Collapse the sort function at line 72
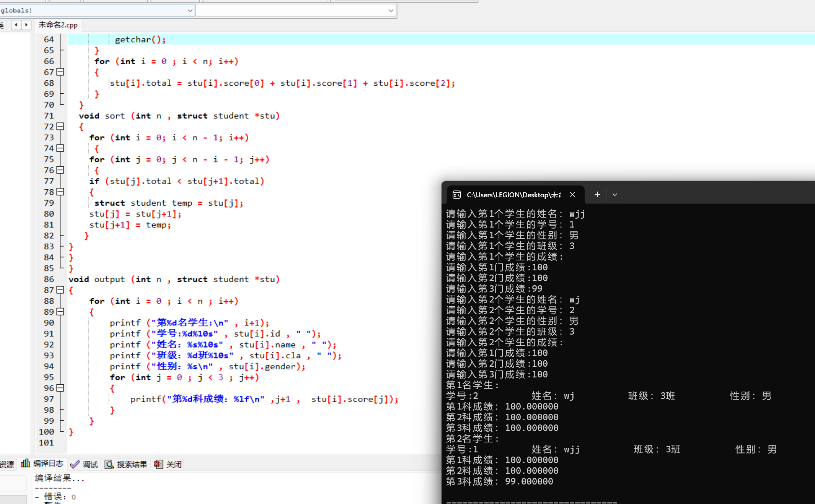815x504 pixels. 60,126
